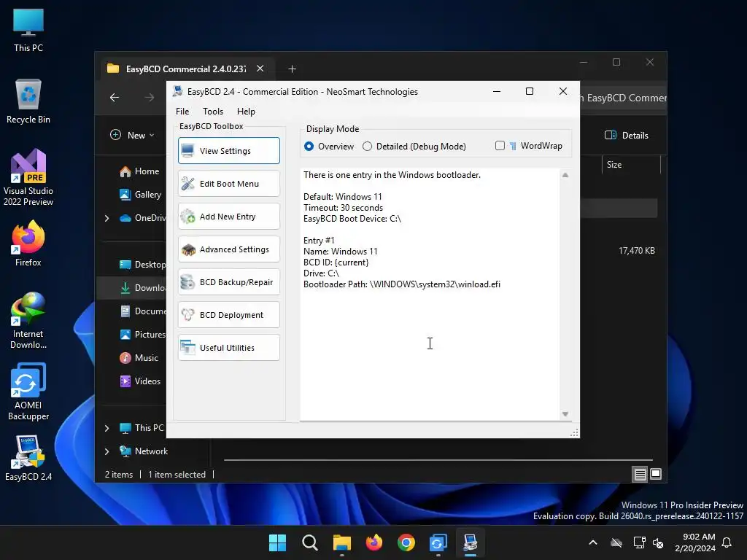Open BCD Deployment section
This screenshot has width=747, height=560.
[228, 315]
